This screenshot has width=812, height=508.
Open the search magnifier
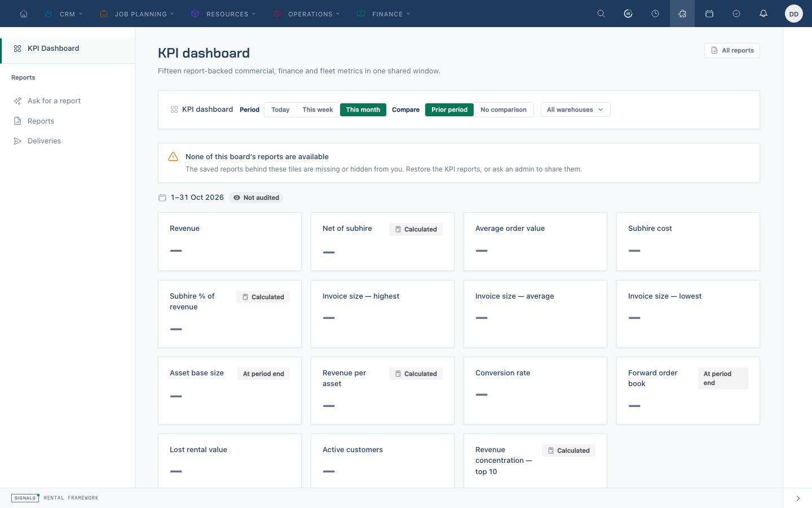pos(601,14)
